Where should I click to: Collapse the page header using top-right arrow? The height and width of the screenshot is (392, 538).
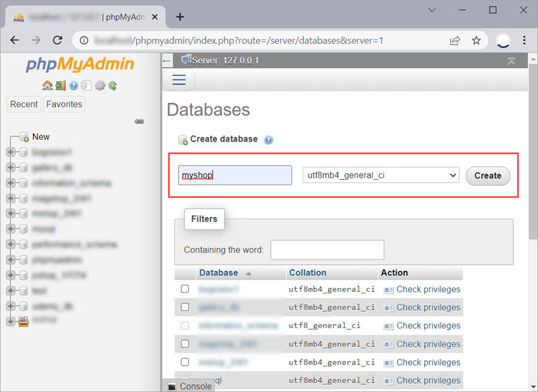tap(511, 61)
